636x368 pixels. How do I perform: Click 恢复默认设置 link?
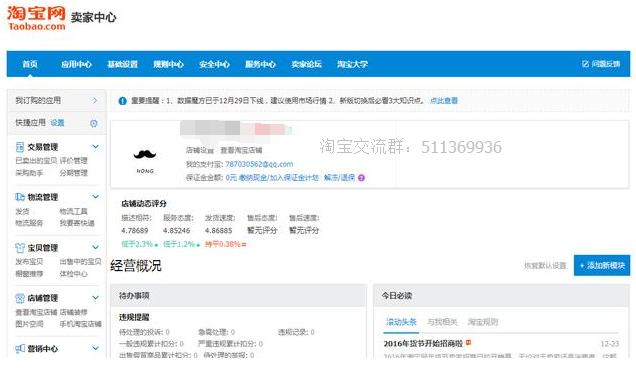545,266
